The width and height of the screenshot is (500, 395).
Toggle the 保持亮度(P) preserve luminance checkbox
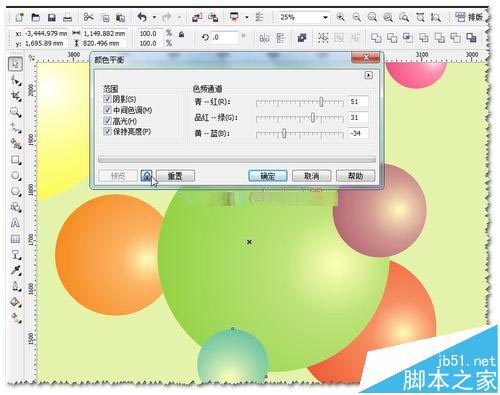point(107,131)
